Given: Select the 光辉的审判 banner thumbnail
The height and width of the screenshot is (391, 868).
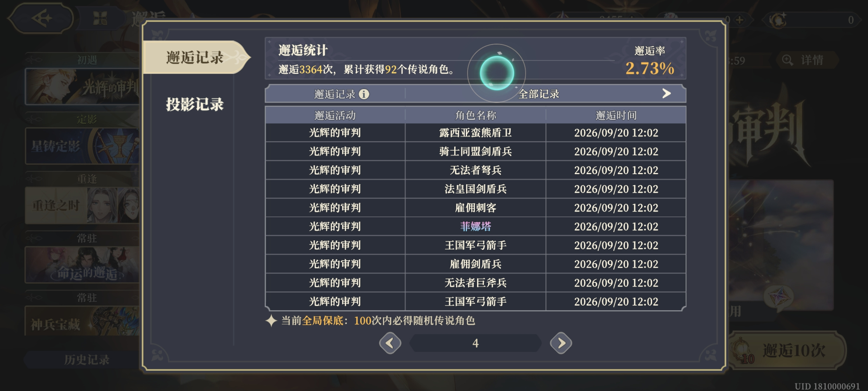Looking at the screenshot, I should pos(82,87).
